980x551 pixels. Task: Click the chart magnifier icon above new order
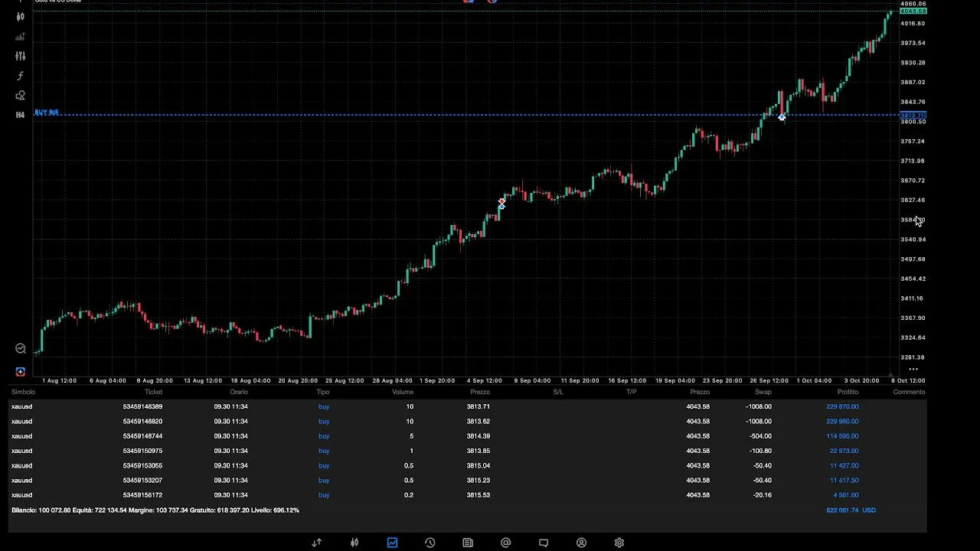pyautogui.click(x=21, y=349)
